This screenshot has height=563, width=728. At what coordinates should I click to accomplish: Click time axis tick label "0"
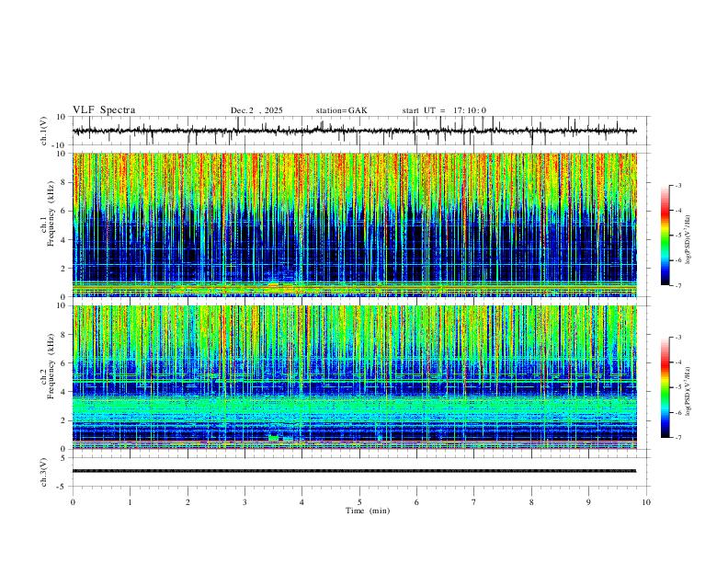tap(73, 502)
